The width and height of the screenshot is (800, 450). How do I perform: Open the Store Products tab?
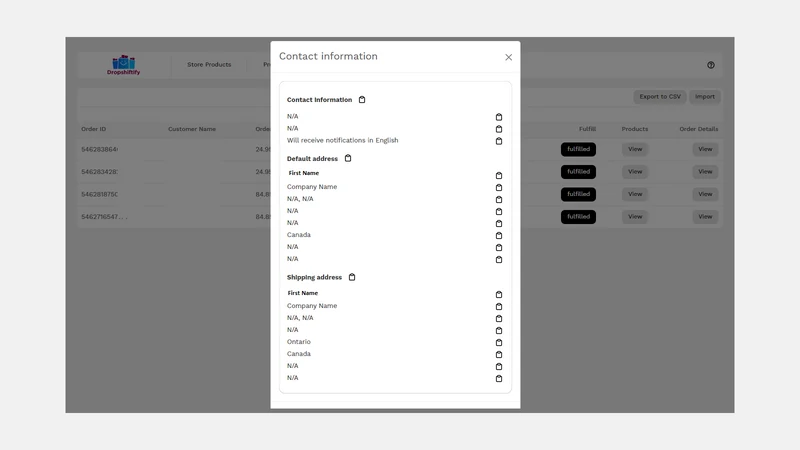(209, 64)
